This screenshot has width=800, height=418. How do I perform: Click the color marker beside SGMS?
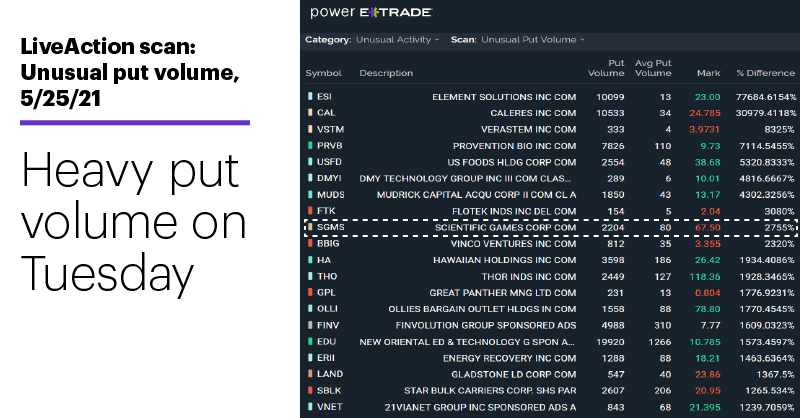(310, 227)
